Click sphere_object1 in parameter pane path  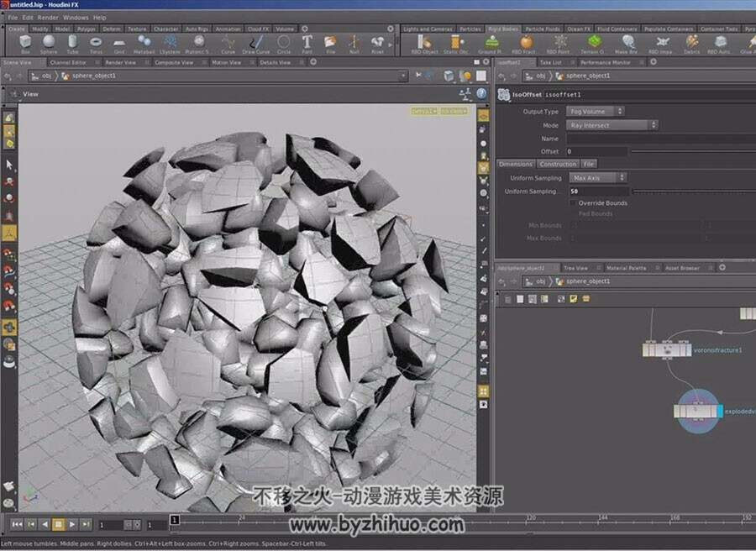coord(588,76)
